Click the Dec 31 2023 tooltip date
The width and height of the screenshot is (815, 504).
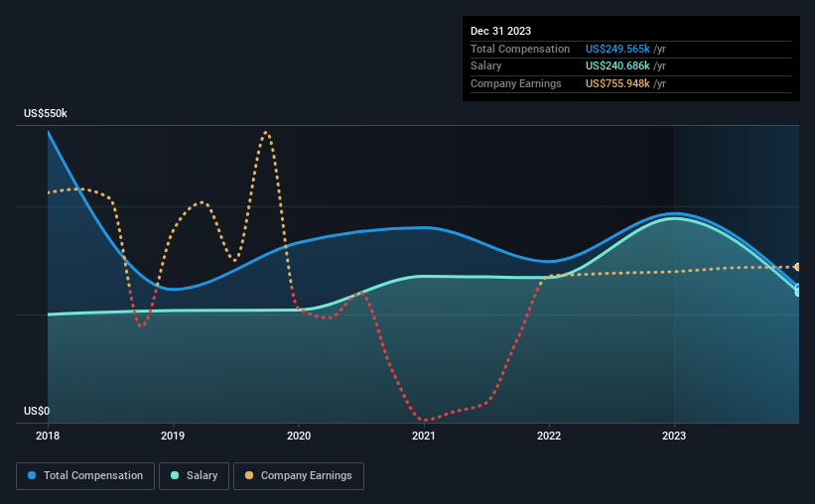pos(500,31)
